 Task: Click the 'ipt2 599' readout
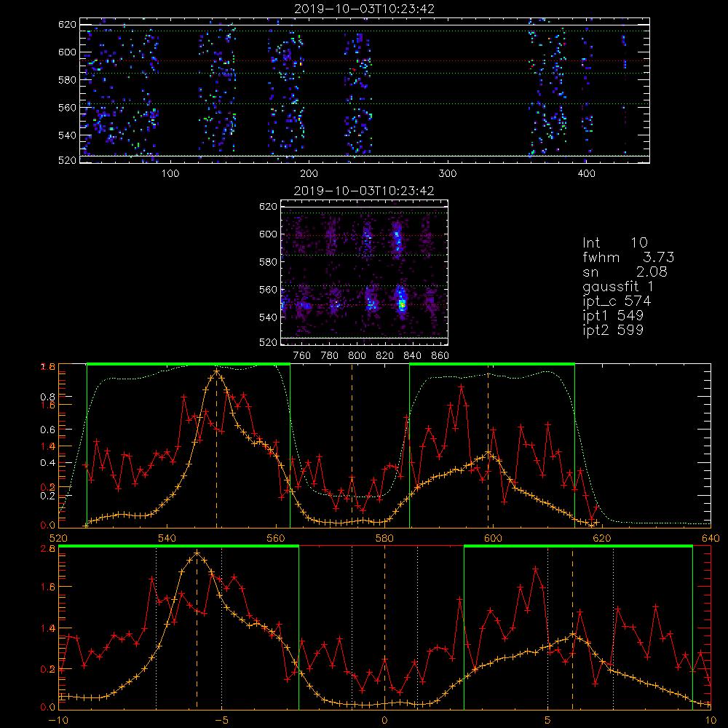613,330
